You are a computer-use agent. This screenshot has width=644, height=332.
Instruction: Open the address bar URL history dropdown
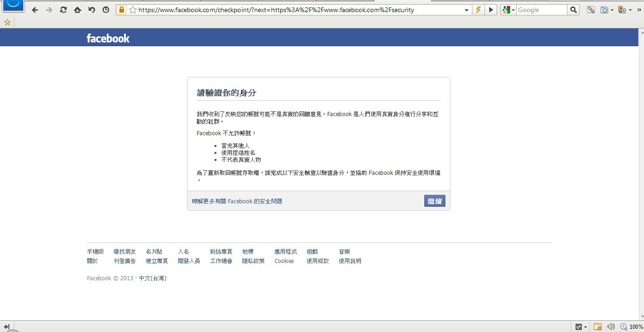coord(467,10)
